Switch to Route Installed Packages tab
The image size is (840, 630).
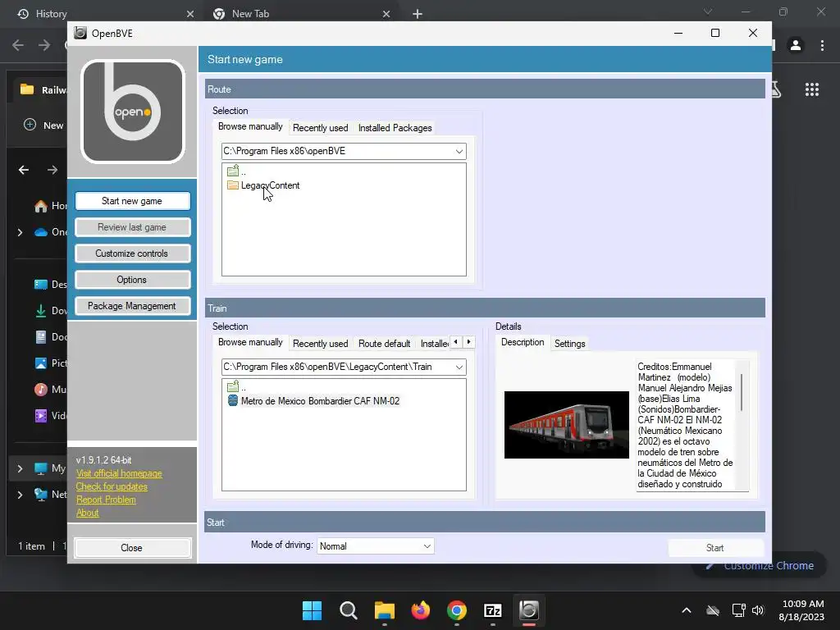coord(395,127)
